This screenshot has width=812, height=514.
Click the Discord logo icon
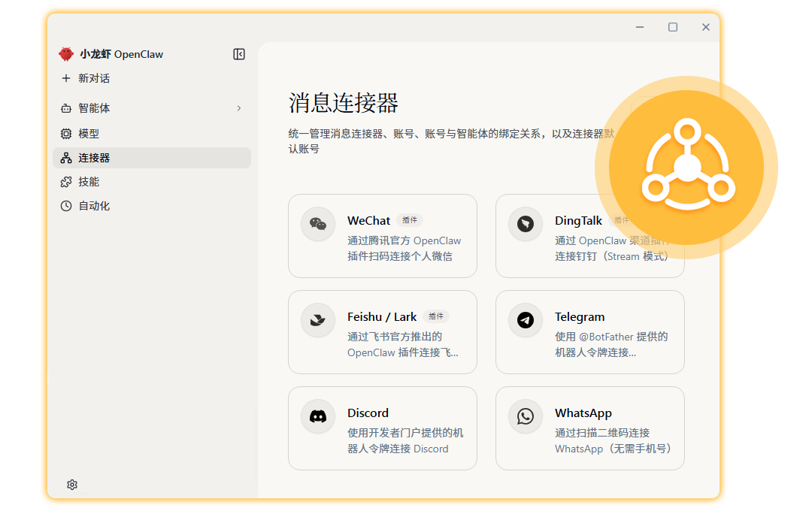[x=318, y=416]
